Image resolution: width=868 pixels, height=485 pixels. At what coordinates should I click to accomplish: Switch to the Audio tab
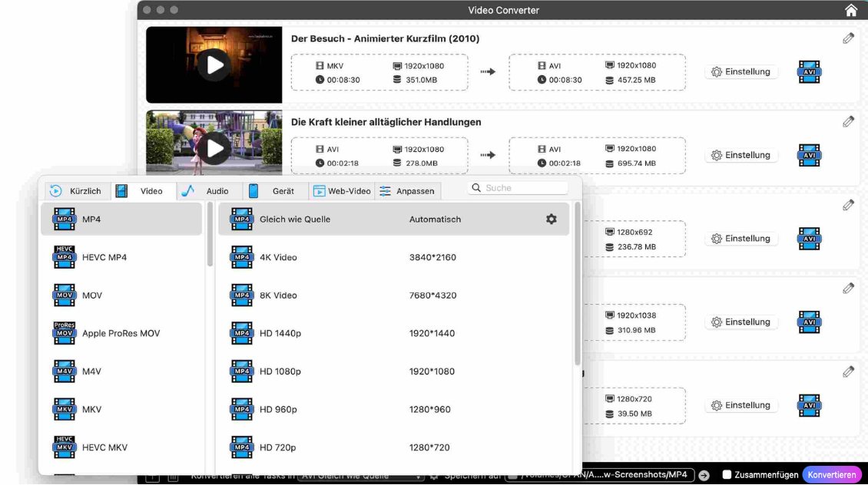[x=207, y=190]
